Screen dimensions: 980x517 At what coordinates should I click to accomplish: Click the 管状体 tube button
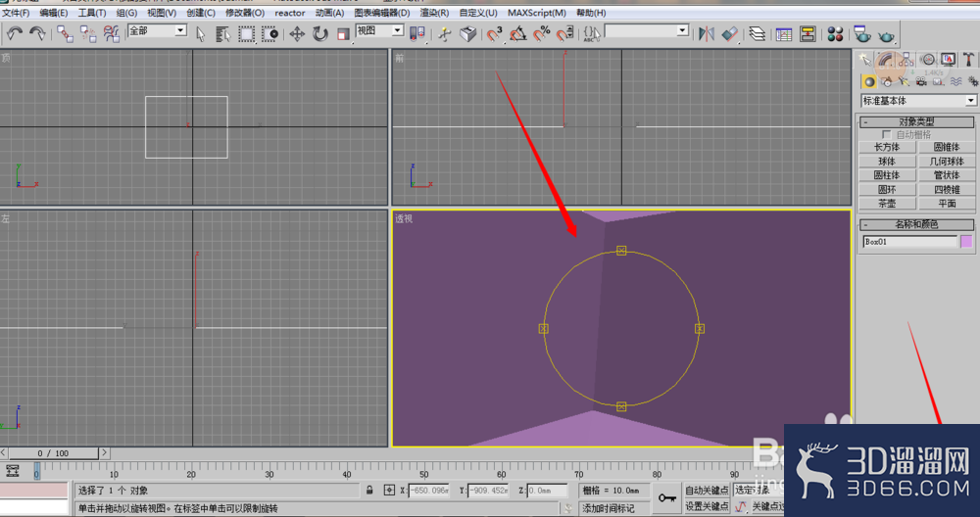point(947,175)
